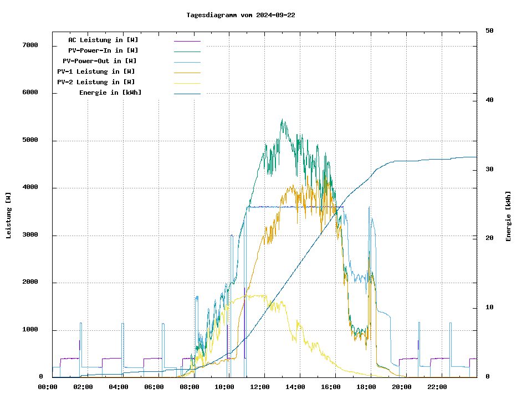Pick the 22:00 time axis label

coord(437,387)
